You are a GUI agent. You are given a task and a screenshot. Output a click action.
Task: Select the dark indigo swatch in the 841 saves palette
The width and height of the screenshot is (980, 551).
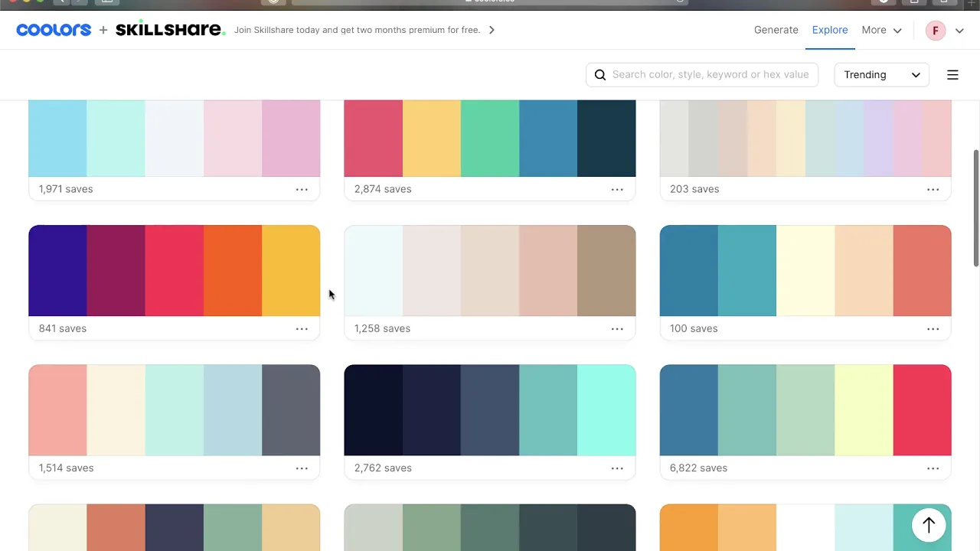(57, 271)
